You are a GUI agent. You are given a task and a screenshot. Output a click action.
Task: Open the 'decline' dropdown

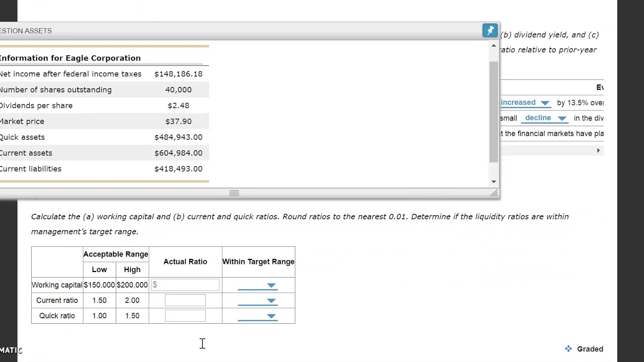coord(546,118)
